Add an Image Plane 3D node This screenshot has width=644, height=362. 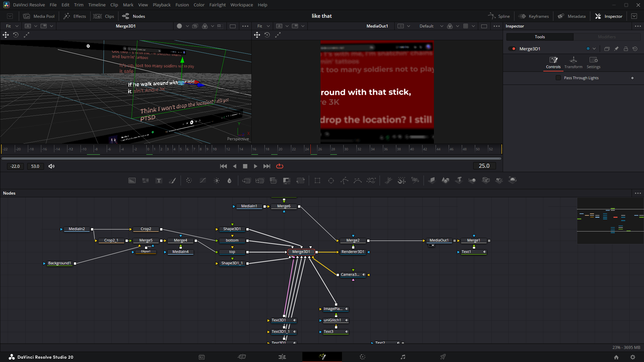[x=432, y=180]
